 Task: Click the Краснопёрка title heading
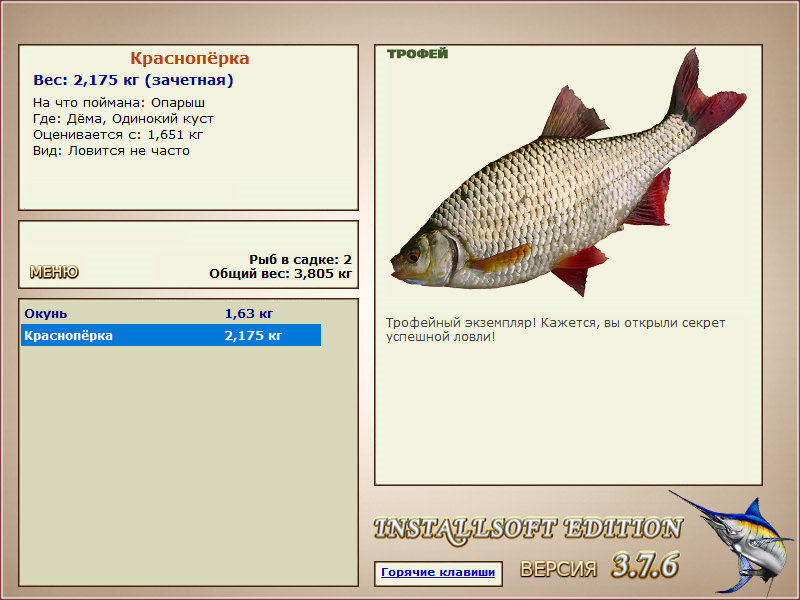(189, 58)
